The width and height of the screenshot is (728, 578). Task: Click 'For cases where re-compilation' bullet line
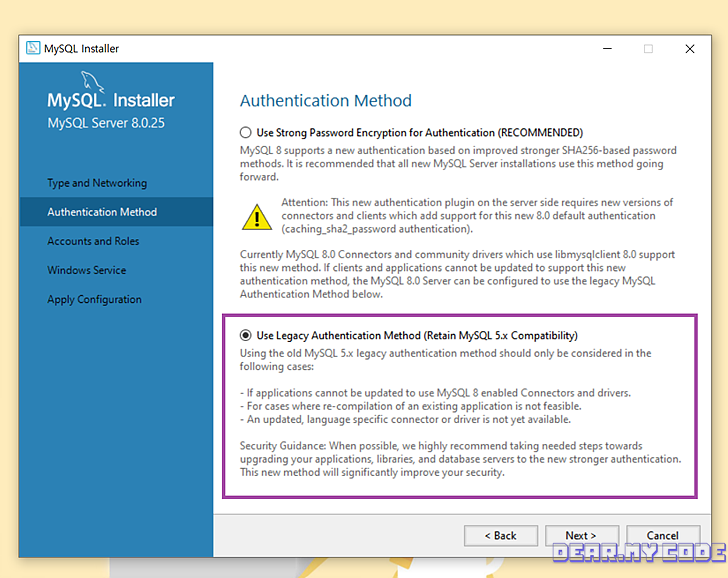(410, 406)
